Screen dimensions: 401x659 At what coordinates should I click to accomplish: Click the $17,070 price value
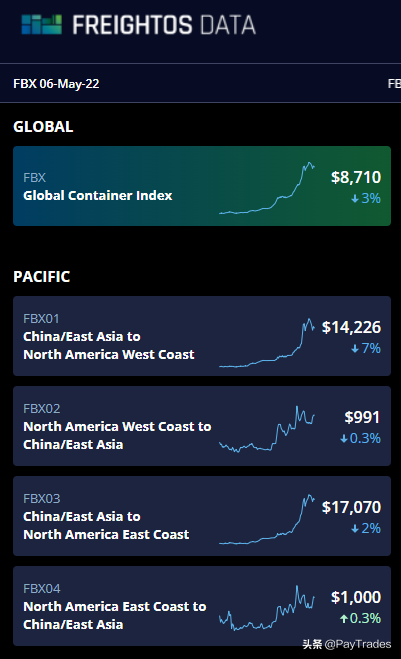pyautogui.click(x=351, y=507)
